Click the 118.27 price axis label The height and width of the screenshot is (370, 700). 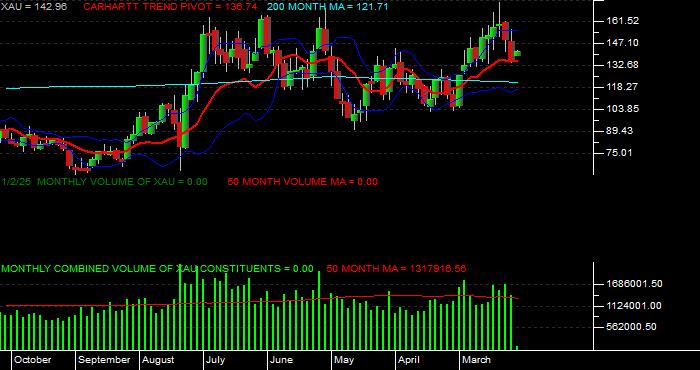tap(622, 87)
